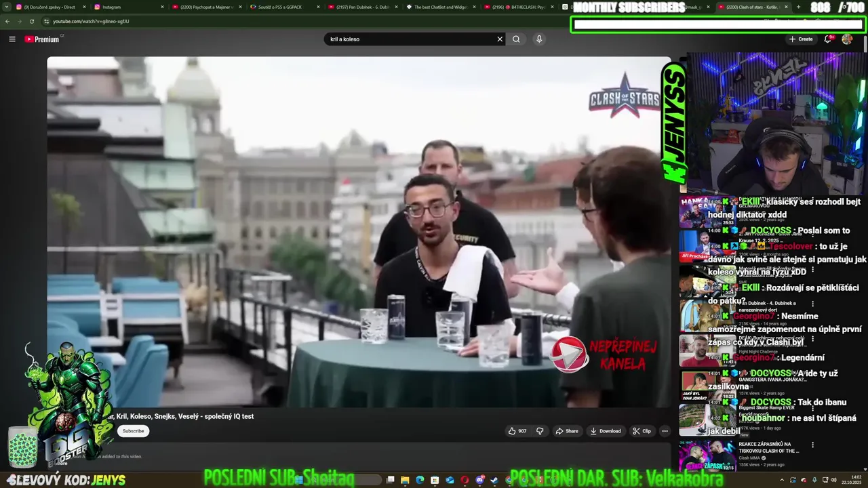Switch to Pan Dubínek tab
Viewport: 868px width, 488px height.
coord(362,7)
